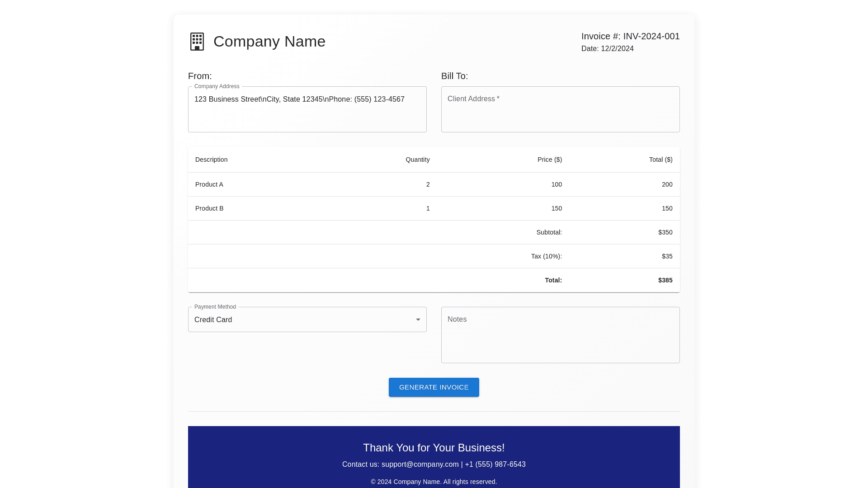This screenshot has width=868, height=488.
Task: Click the support@company.com contact email
Action: tap(420, 465)
